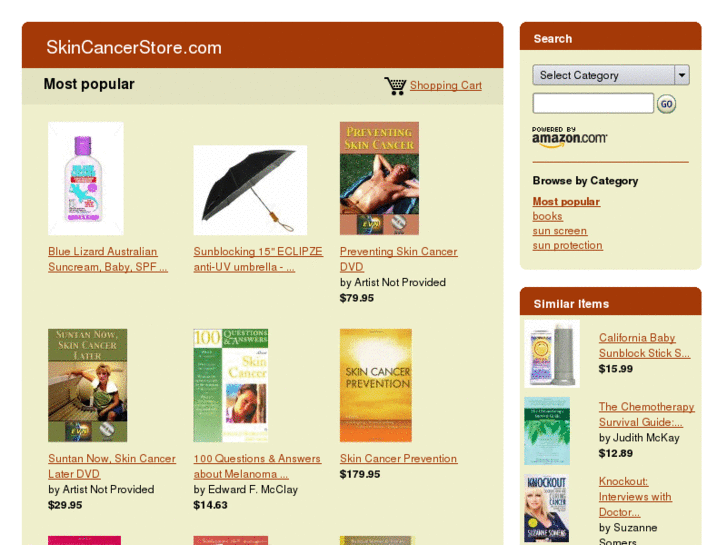Click the shopping cart icon
The image size is (727, 545).
pyautogui.click(x=395, y=86)
